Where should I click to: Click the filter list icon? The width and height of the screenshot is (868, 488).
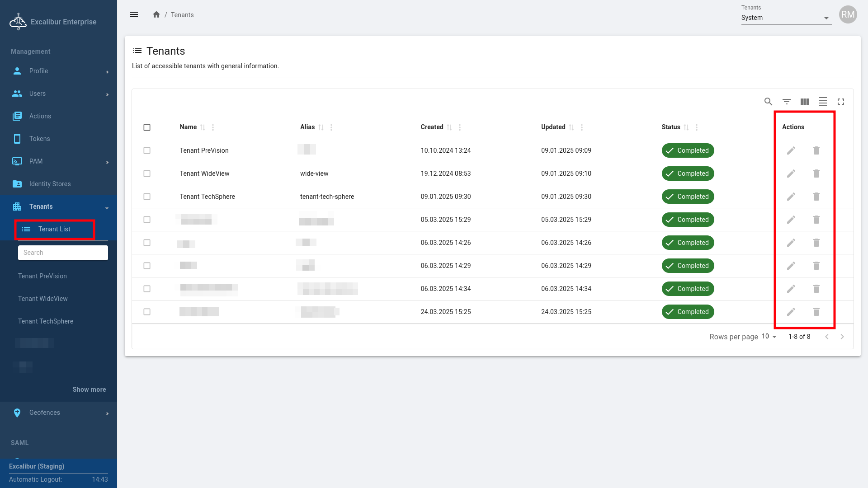(787, 102)
